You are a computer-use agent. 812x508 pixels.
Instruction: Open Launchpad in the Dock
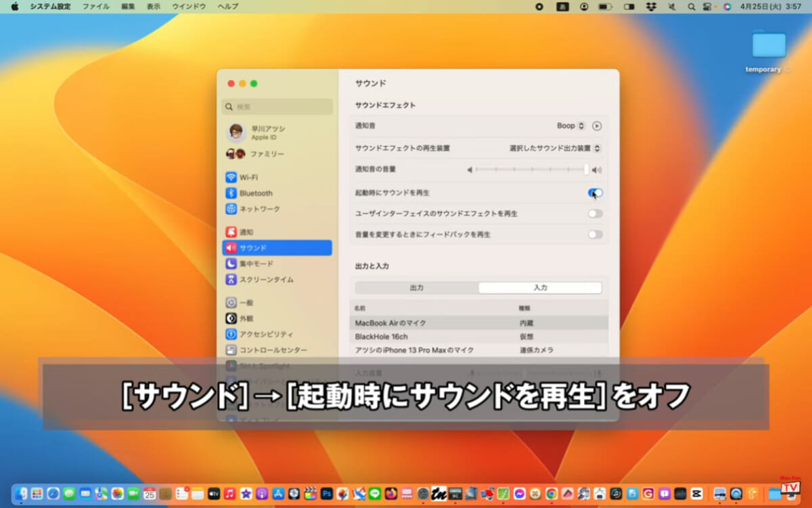pos(37,494)
